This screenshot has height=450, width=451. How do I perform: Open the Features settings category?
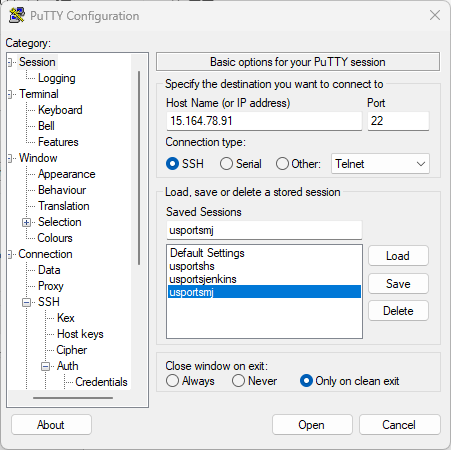[58, 142]
